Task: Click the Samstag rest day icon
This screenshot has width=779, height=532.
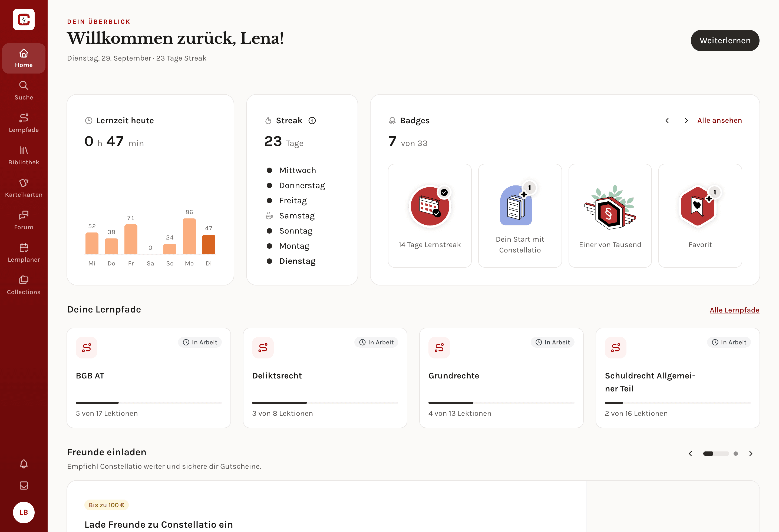Action: click(x=269, y=216)
